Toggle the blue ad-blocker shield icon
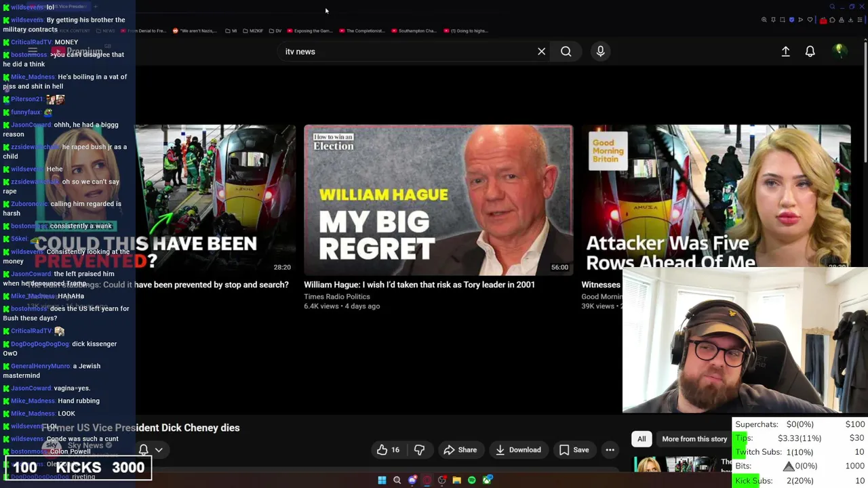 tap(791, 20)
